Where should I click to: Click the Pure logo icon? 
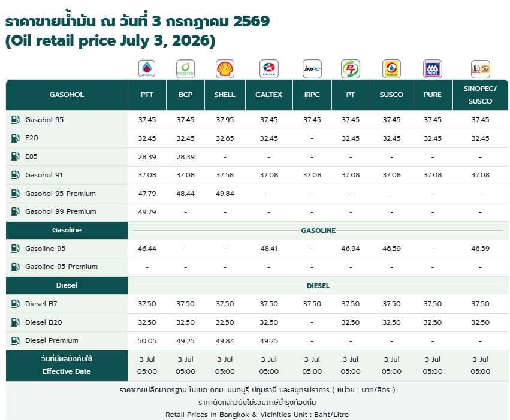click(432, 68)
